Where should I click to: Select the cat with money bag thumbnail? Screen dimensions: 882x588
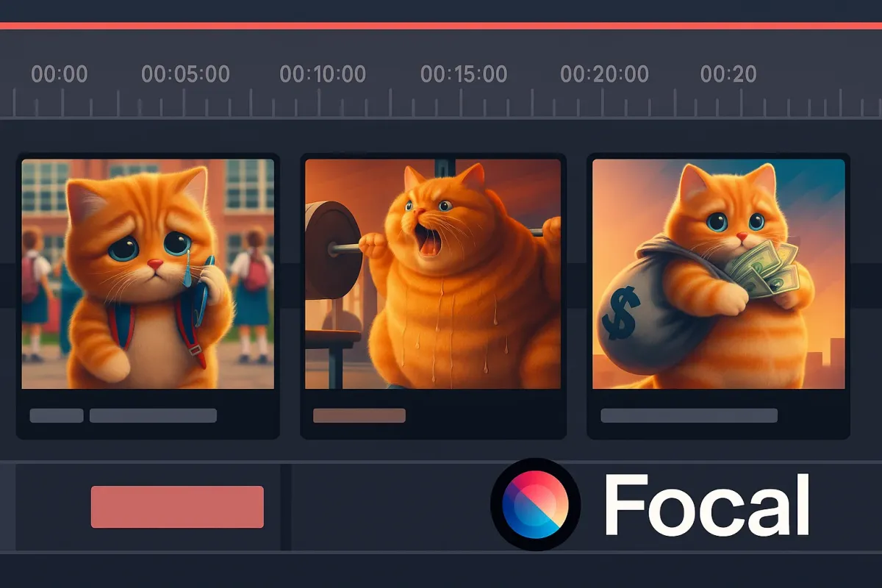tap(718, 273)
